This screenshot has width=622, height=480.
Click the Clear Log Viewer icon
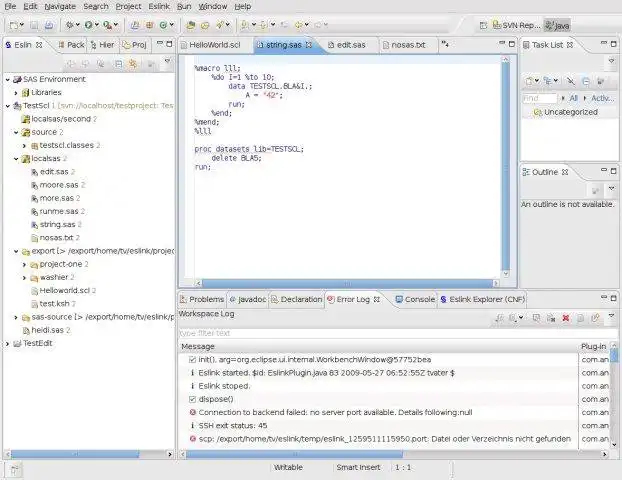[551, 318]
